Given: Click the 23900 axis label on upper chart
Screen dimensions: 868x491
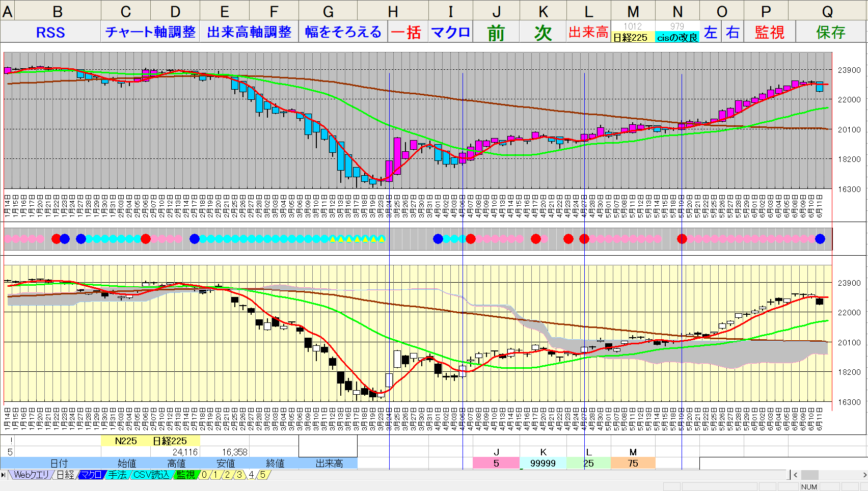Looking at the screenshot, I should (x=849, y=70).
